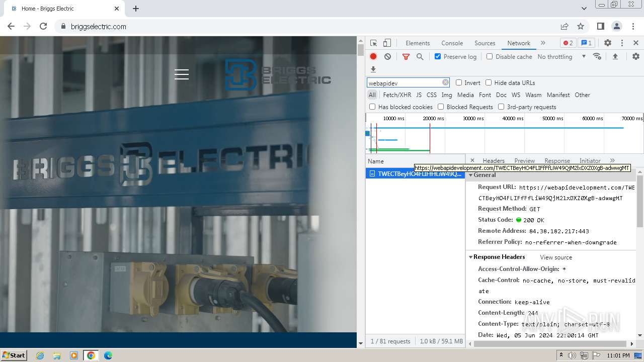Show the errors count badge

pos(568,43)
